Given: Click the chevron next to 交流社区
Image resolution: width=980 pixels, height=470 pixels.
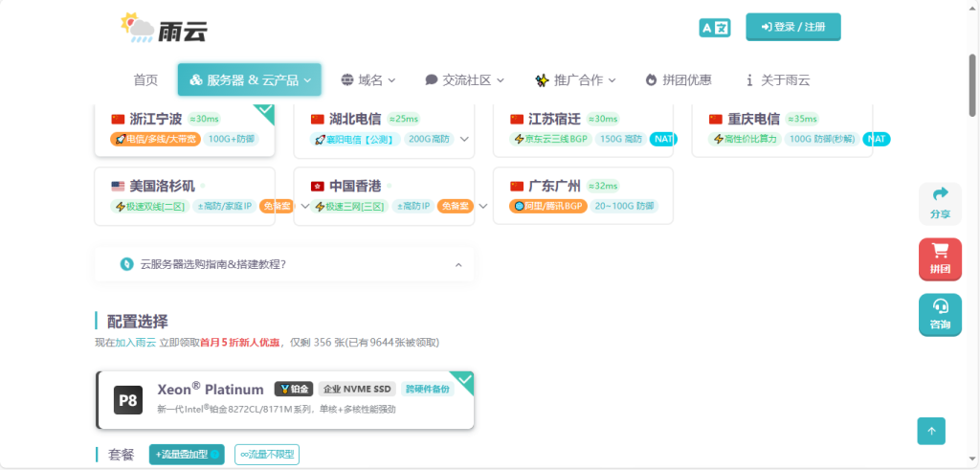Looking at the screenshot, I should (x=501, y=80).
